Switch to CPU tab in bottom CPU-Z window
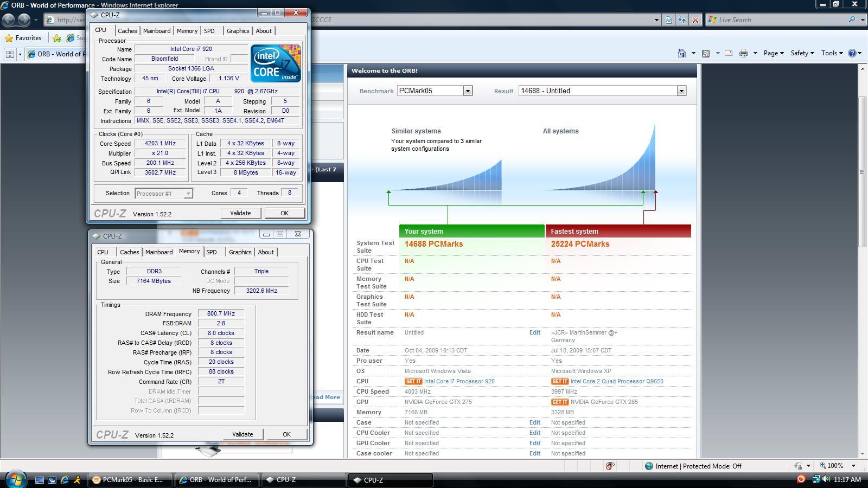Image resolution: width=868 pixels, height=488 pixels. [x=103, y=252]
